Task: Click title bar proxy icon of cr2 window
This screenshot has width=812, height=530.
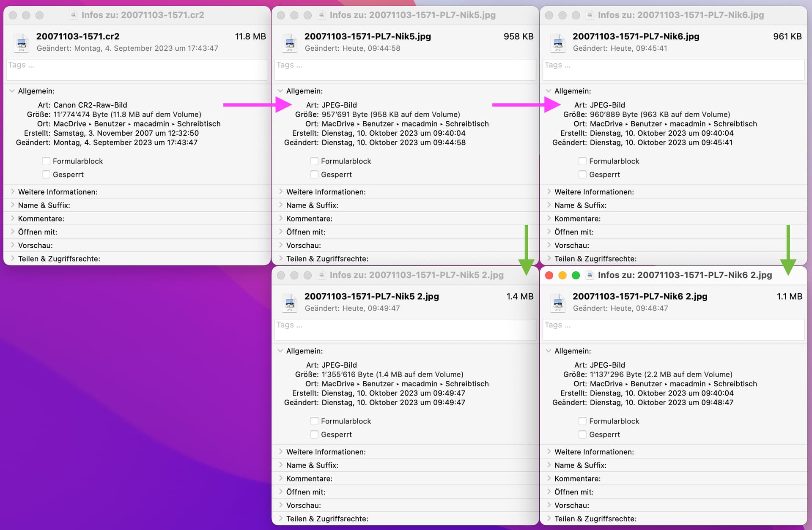Action: click(x=74, y=15)
